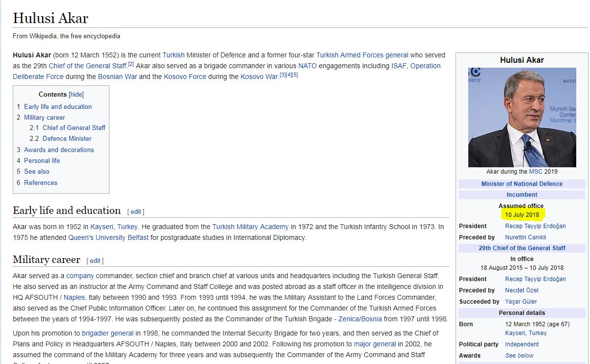
Task: Open the Kosovo Force link
Action: pos(185,77)
